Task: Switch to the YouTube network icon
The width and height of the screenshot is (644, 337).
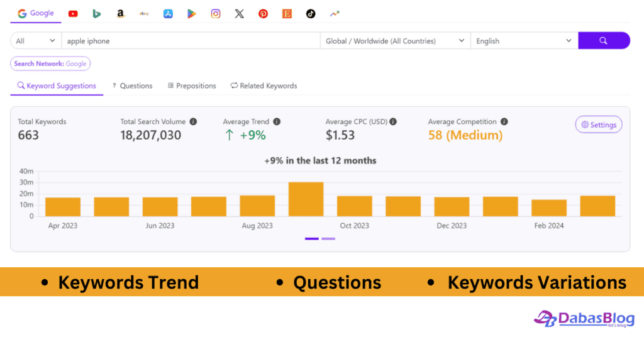Action: pos(73,14)
